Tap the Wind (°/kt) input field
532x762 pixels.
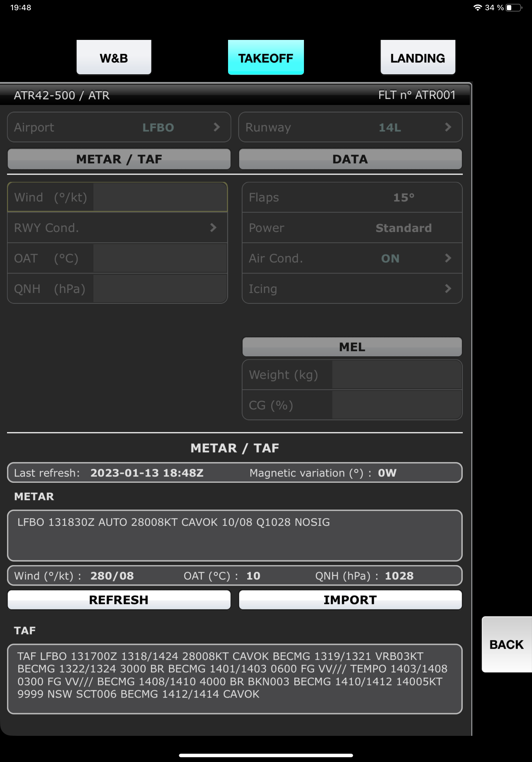(x=160, y=197)
